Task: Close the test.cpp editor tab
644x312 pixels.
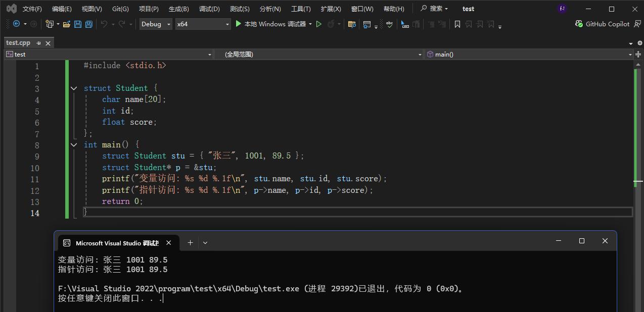Action: 49,43
